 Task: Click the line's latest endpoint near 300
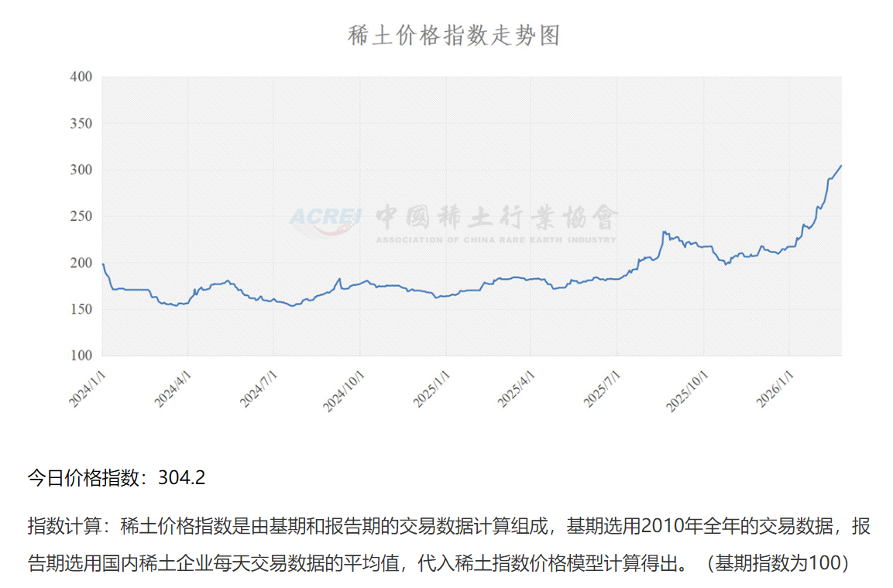point(840,165)
